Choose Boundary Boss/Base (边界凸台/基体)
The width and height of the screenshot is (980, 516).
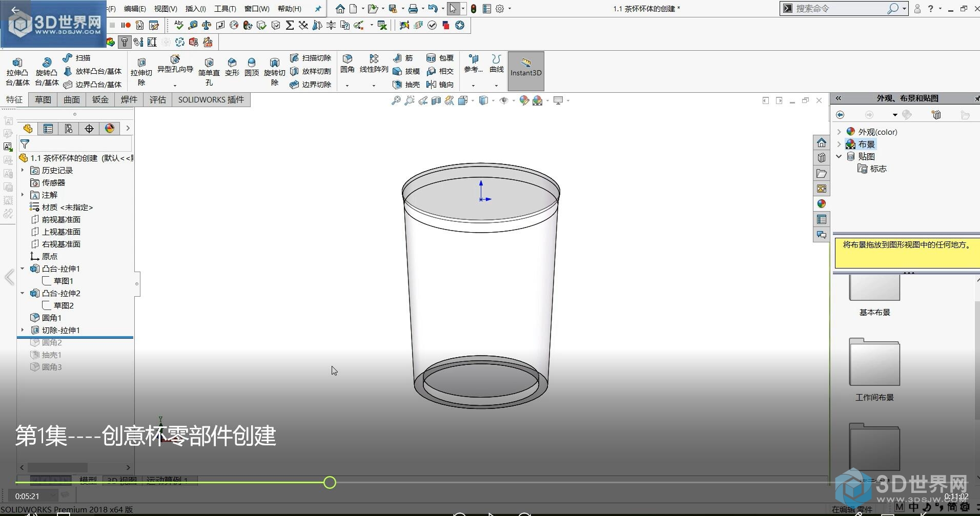coord(93,85)
